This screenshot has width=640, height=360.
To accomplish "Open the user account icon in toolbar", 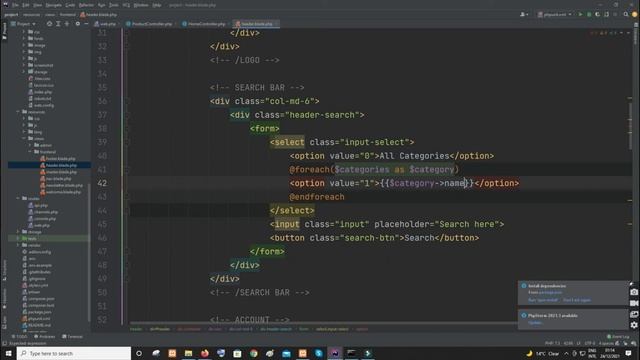I will tap(524, 14).
